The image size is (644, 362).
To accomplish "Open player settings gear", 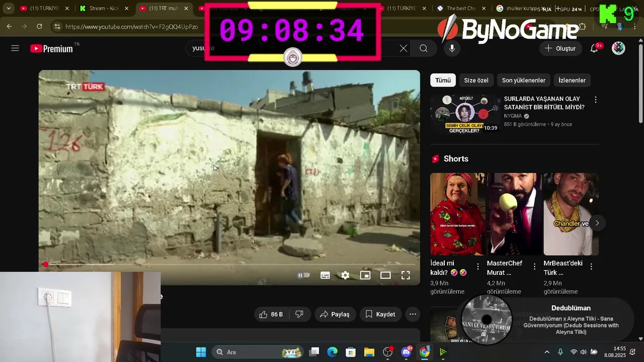I will click(x=345, y=275).
